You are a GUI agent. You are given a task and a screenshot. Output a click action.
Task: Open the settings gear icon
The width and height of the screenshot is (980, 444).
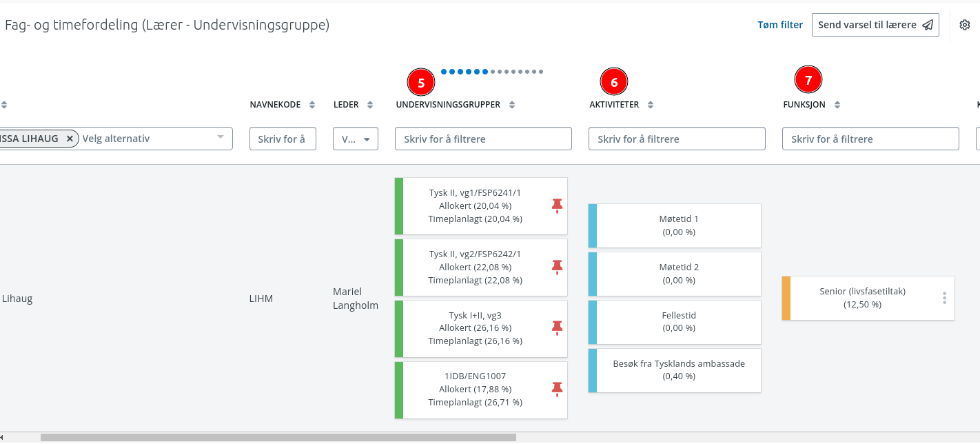(965, 25)
